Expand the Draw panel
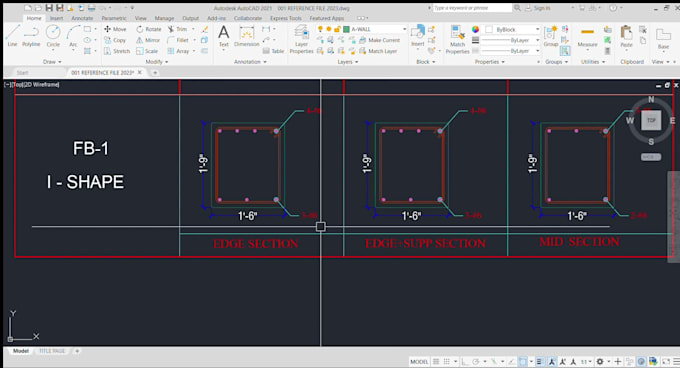The width and height of the screenshot is (680, 368). [52, 62]
